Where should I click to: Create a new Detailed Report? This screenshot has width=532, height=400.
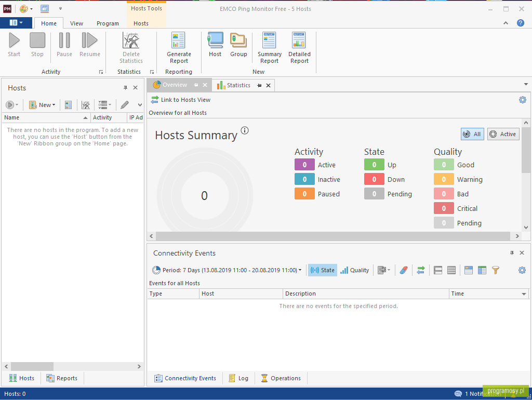coord(299,48)
